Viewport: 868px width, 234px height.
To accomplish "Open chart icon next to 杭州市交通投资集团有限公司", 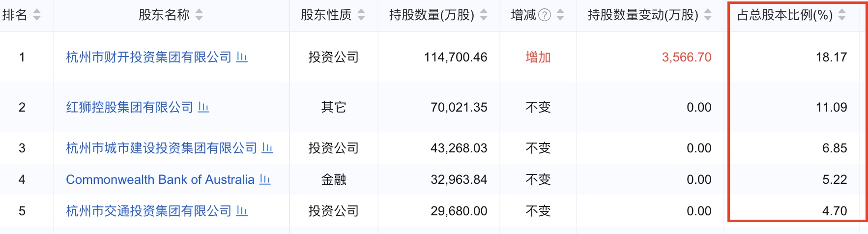I will [x=242, y=211].
